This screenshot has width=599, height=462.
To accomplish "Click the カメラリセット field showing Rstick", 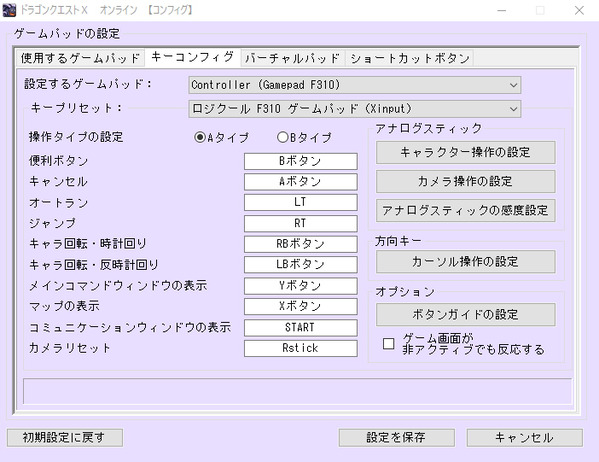I will pyautogui.click(x=301, y=348).
